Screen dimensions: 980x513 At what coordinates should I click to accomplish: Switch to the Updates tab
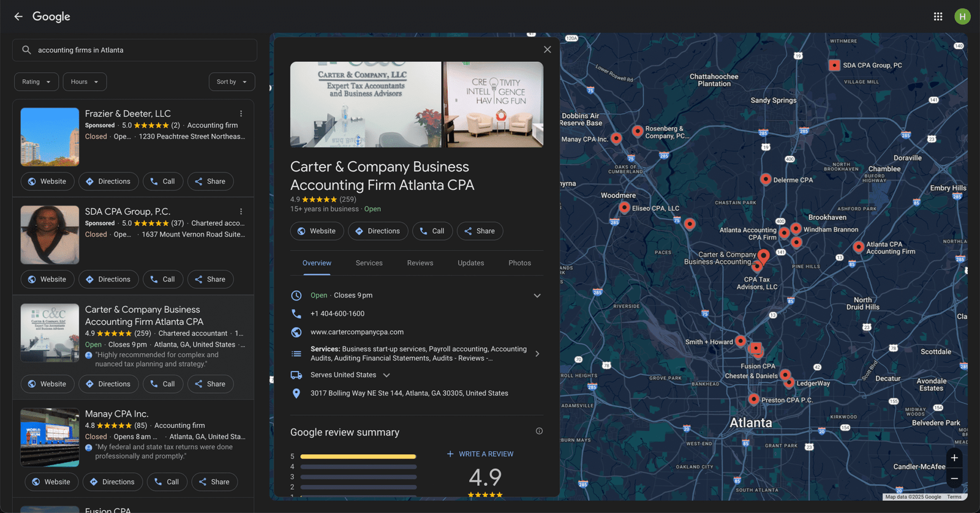(x=471, y=263)
